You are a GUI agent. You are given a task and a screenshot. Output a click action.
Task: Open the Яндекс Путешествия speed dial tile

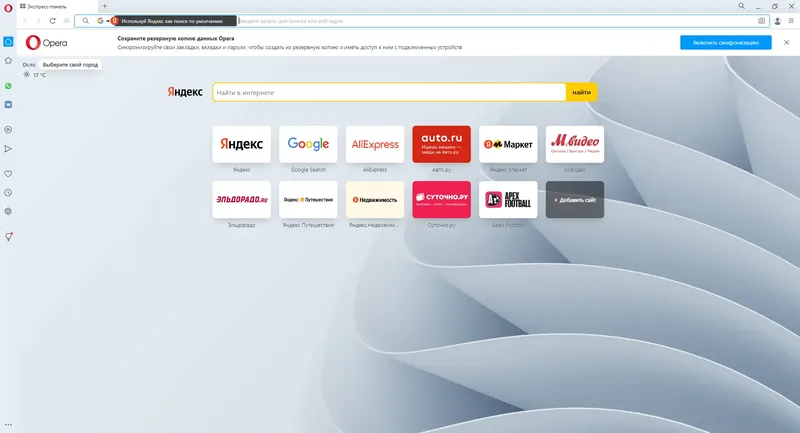(x=308, y=199)
